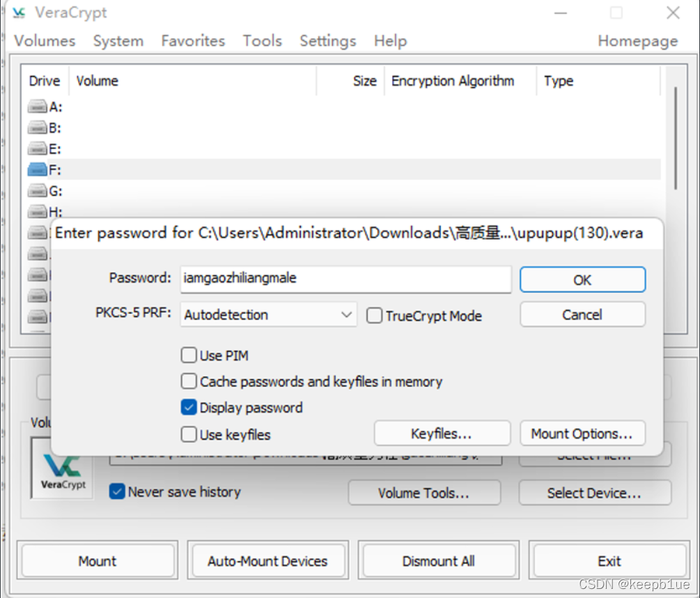Open the Homepage link
The height and width of the screenshot is (598, 700).
tap(638, 41)
